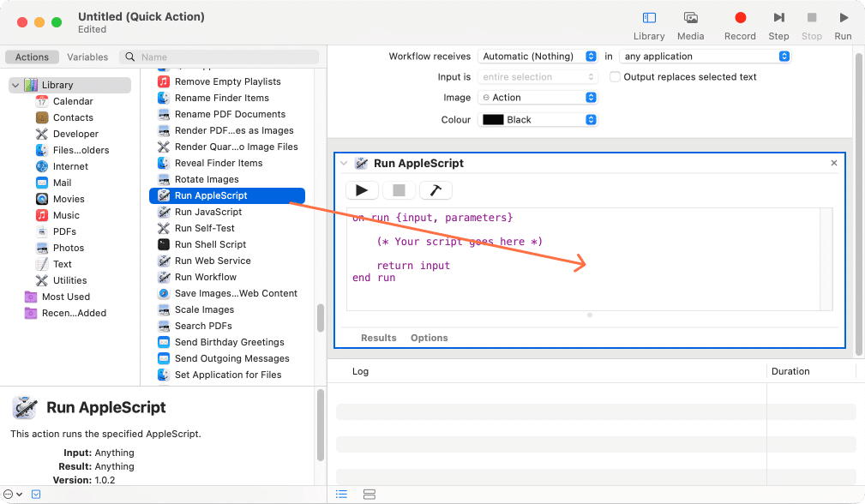The image size is (865, 504).
Task: Toggle the description pane checkbox icon
Action: coord(36,494)
